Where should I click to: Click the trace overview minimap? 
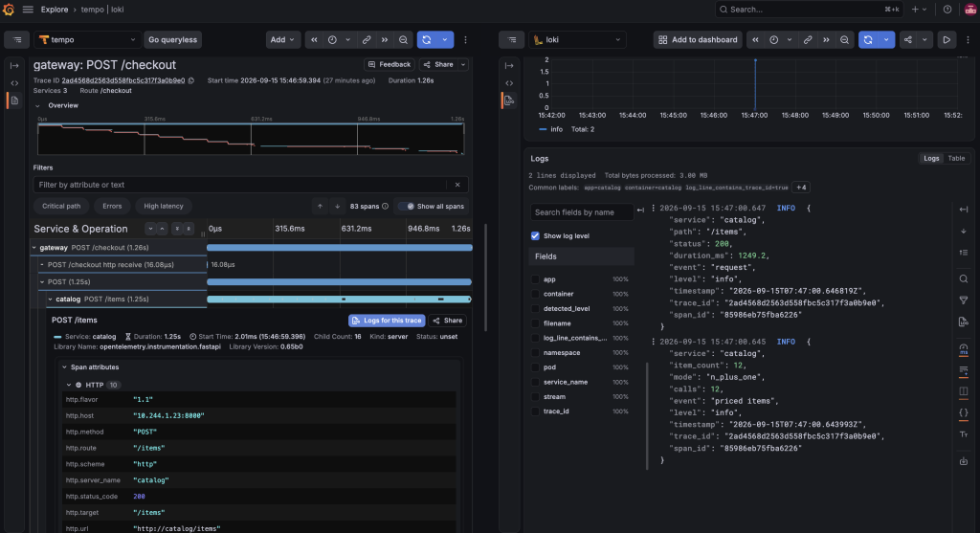click(251, 139)
